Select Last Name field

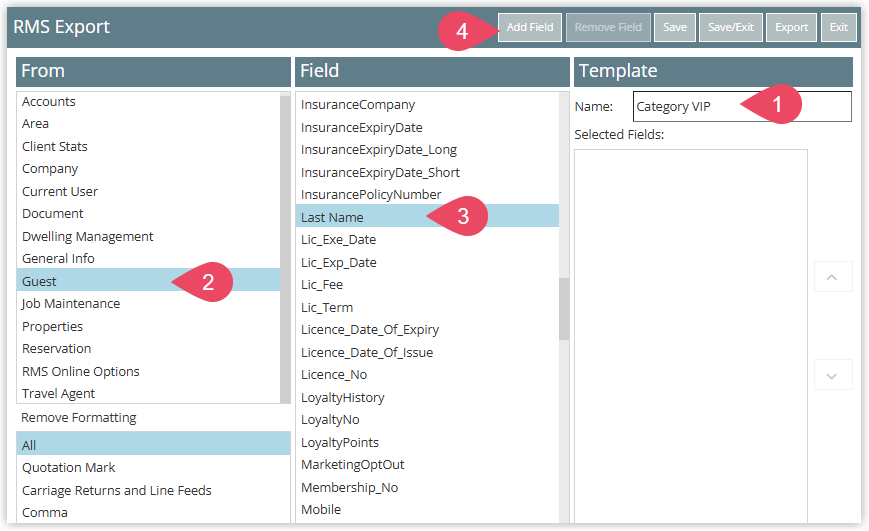427,217
